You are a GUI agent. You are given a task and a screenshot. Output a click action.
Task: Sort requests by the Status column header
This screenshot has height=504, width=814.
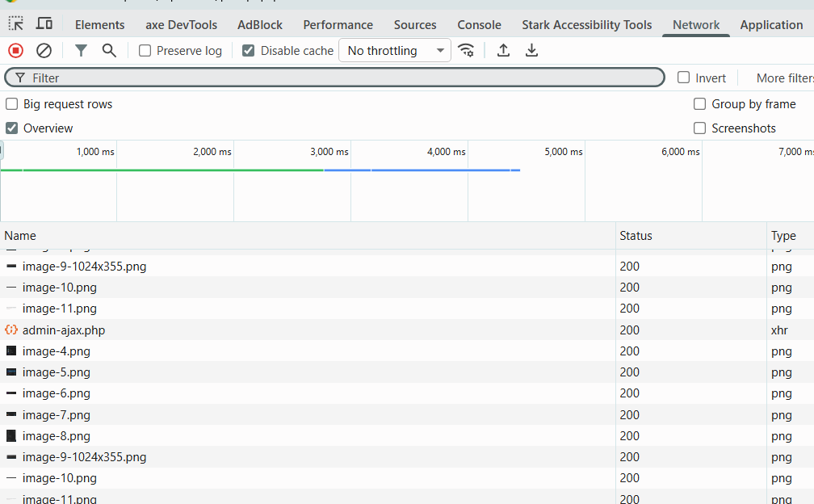tap(636, 236)
